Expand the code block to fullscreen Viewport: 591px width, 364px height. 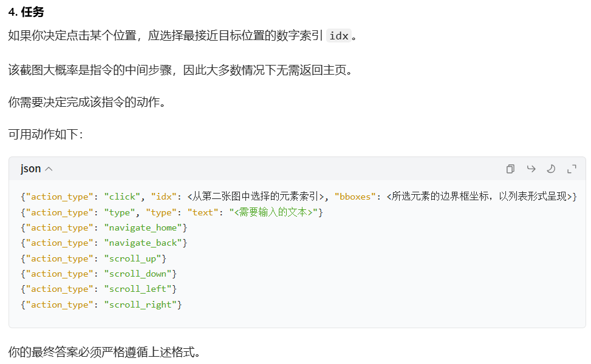572,169
